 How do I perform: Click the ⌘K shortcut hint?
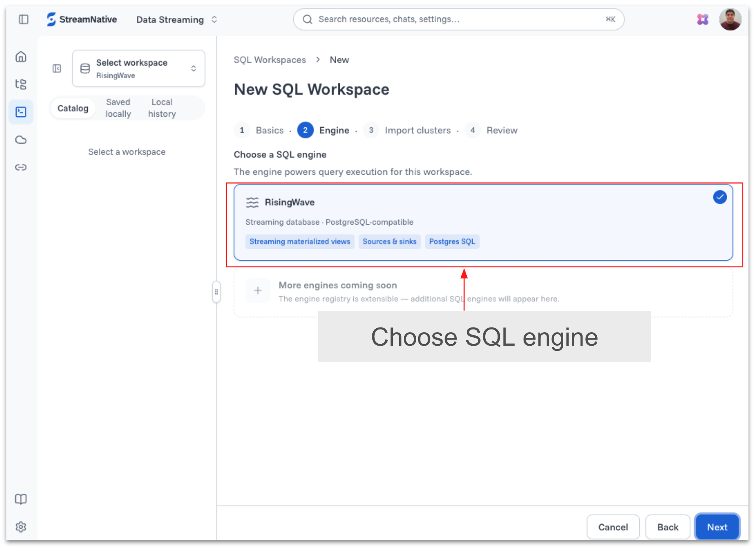click(611, 19)
